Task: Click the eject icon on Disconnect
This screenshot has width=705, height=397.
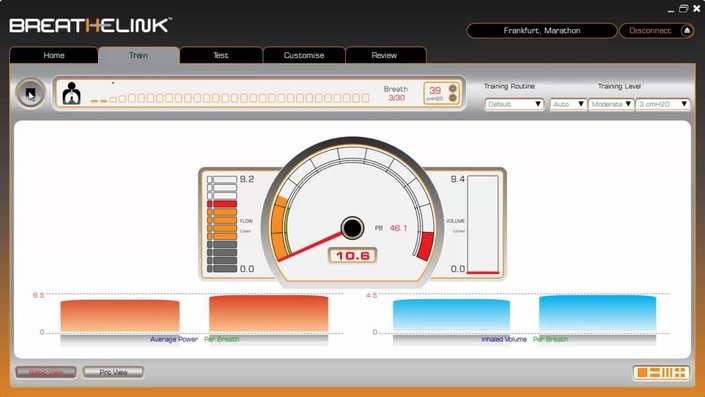Action: click(687, 31)
